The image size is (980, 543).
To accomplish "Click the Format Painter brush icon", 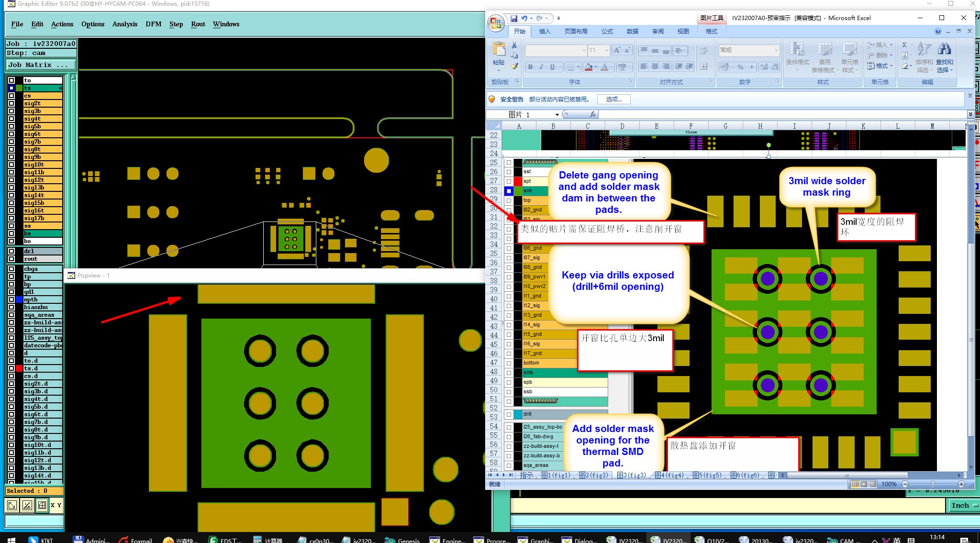I will coord(514,66).
